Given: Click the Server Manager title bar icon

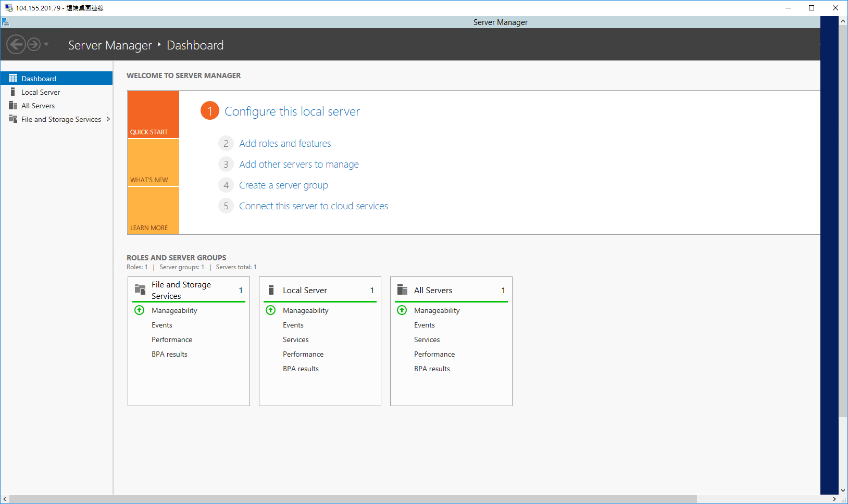Looking at the screenshot, I should pos(6,22).
